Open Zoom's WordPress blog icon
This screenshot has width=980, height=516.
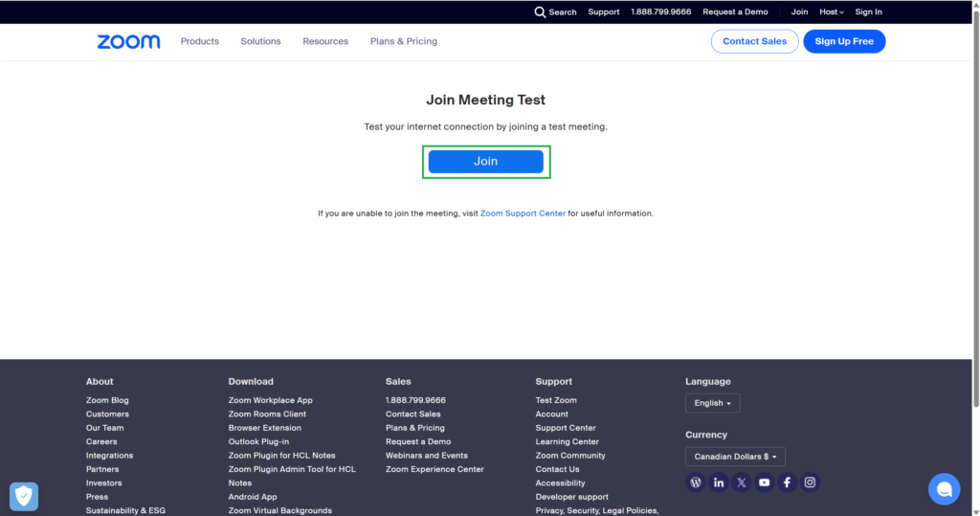tap(696, 482)
